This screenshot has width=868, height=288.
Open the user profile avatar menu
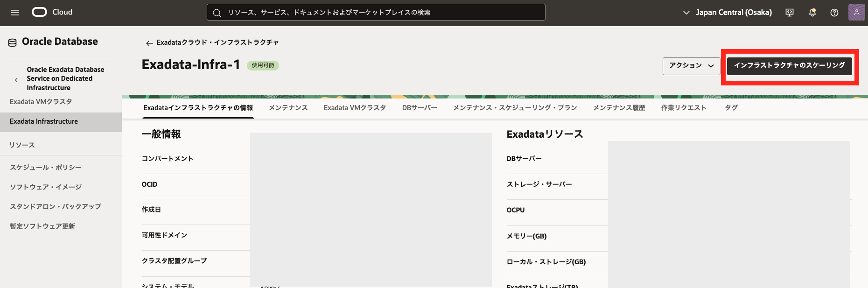pos(856,13)
